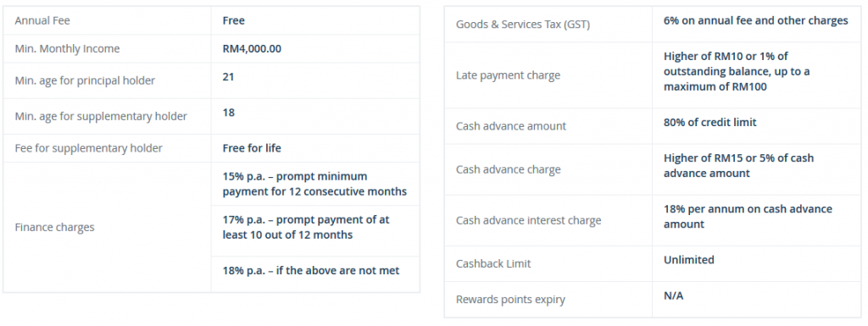Click the Late payment charge label
Image resolution: width=868 pixels, height=326 pixels.
click(x=508, y=75)
